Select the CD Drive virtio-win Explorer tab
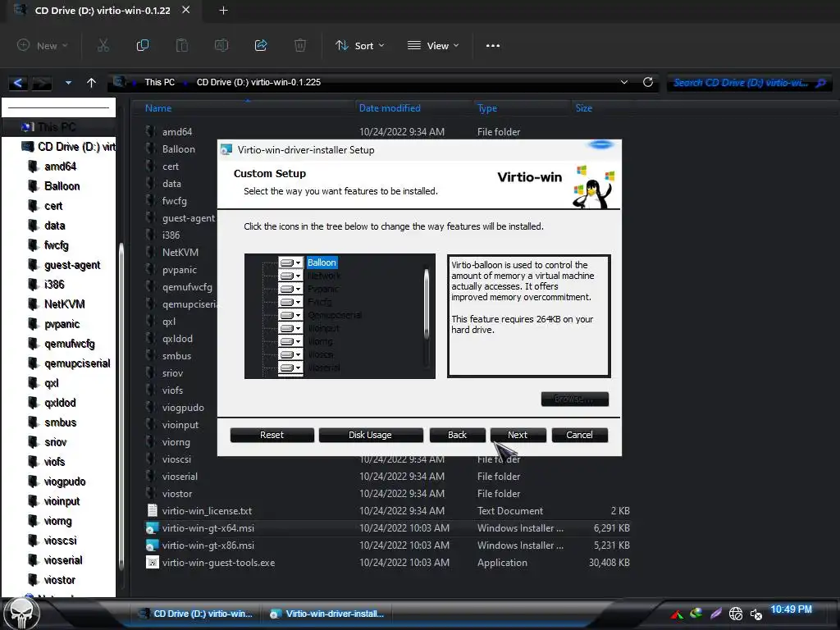This screenshot has height=630, width=840. point(103,10)
